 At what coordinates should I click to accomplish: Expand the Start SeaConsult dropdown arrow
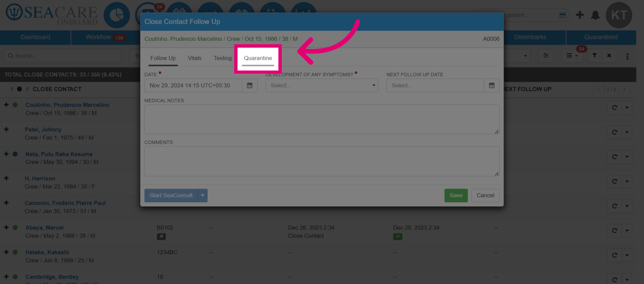point(203,195)
